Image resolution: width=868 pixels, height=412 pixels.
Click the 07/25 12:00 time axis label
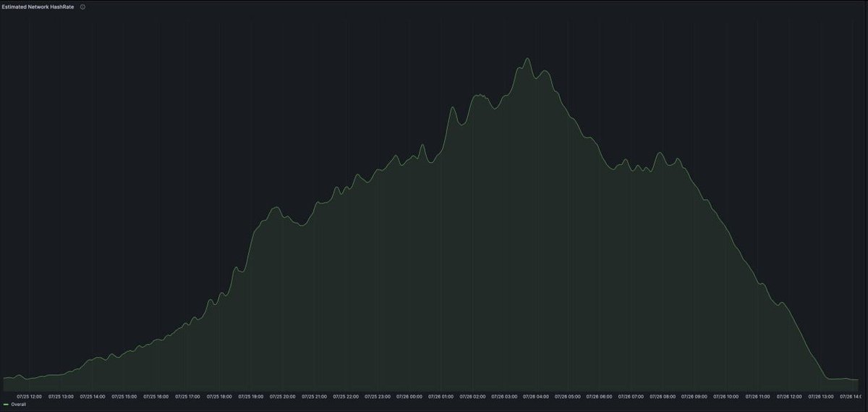point(30,396)
